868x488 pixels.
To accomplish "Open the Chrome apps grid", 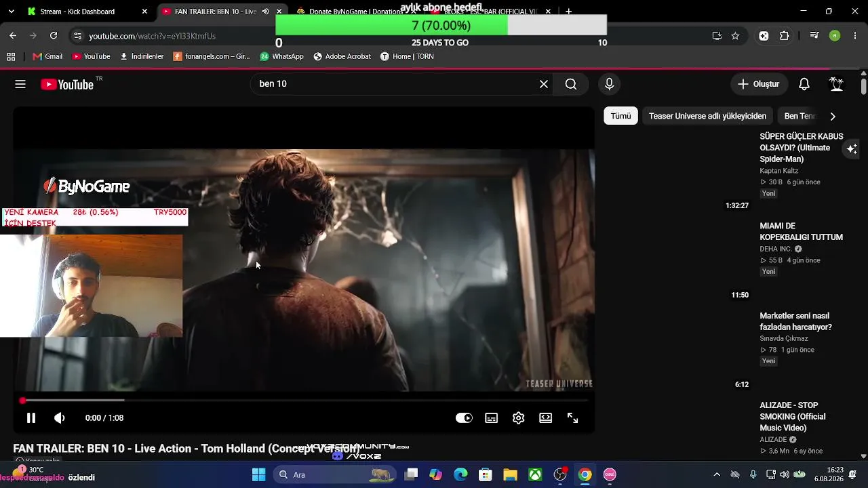I will pyautogui.click(x=11, y=56).
